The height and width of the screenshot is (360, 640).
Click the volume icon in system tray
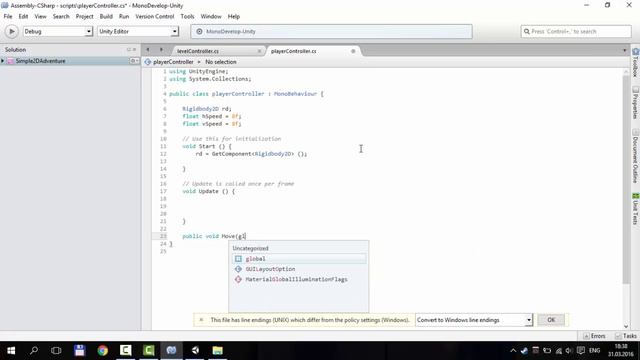[569, 351]
